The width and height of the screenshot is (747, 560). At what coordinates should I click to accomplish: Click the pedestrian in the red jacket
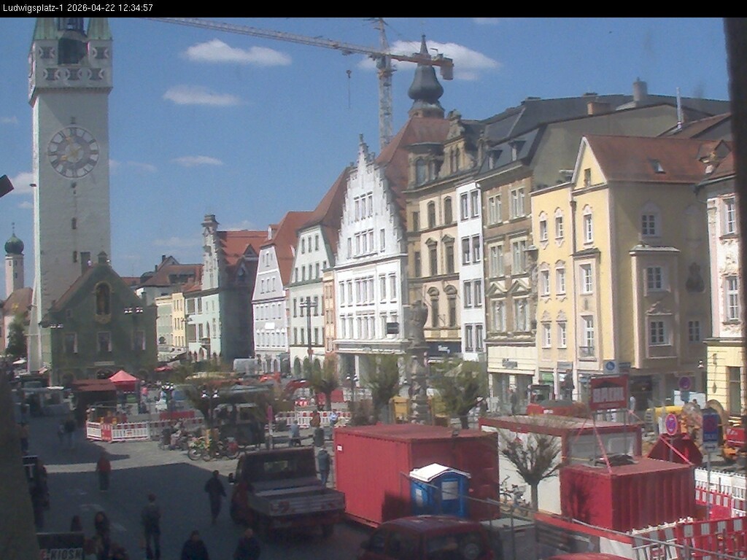[x=103, y=464]
